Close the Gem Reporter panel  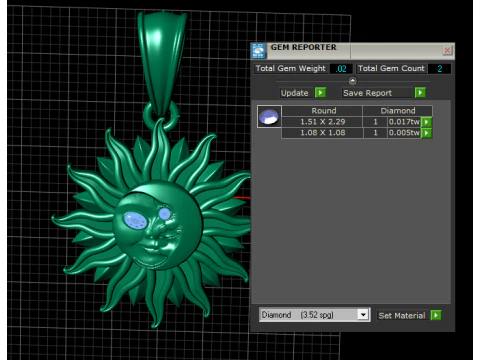click(447, 50)
